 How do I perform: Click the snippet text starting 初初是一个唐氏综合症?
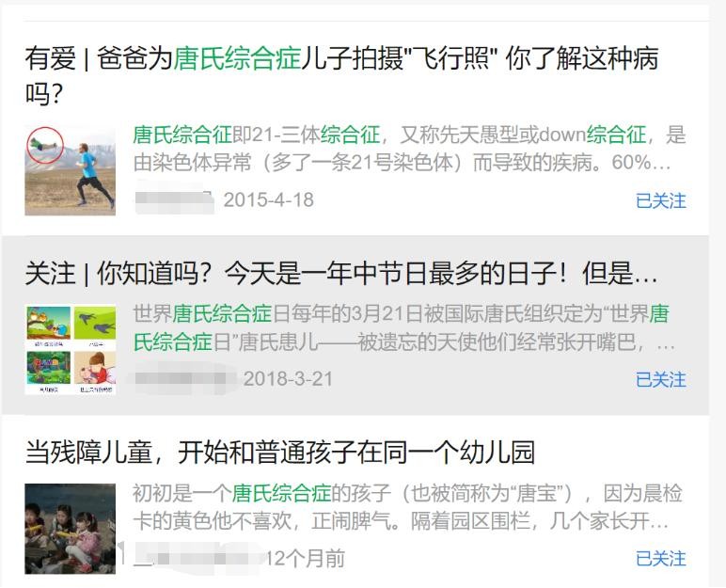pos(407,507)
